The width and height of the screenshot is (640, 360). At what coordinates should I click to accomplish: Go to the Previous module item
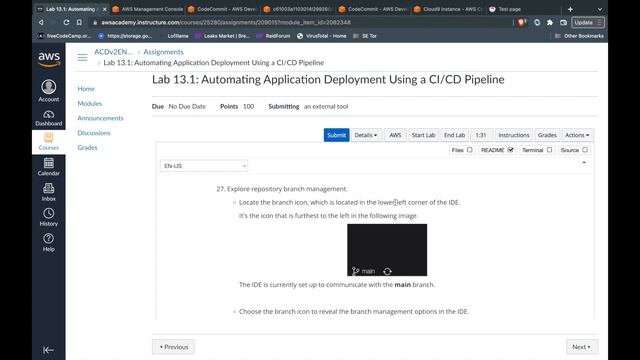tap(173, 347)
